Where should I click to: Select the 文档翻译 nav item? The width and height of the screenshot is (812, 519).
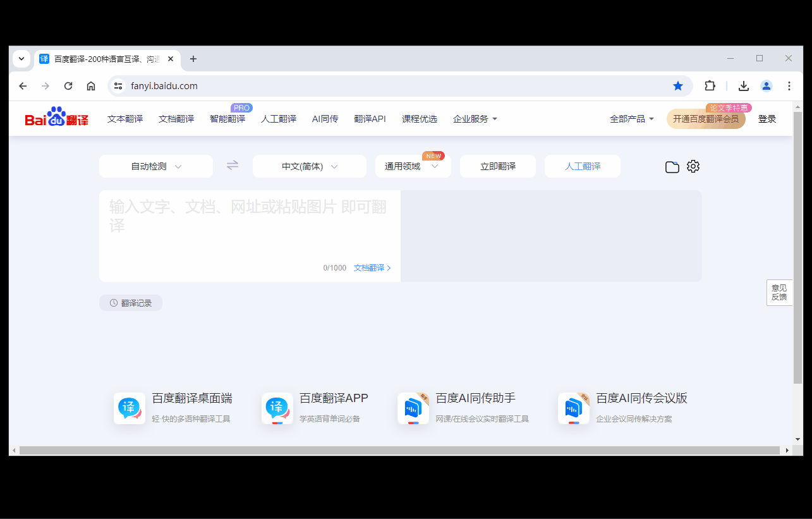coord(176,119)
